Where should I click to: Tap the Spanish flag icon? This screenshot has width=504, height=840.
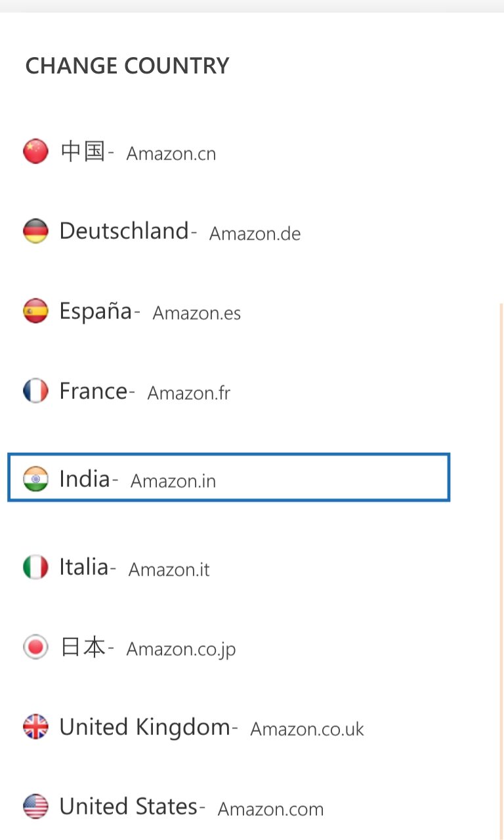pyautogui.click(x=35, y=311)
